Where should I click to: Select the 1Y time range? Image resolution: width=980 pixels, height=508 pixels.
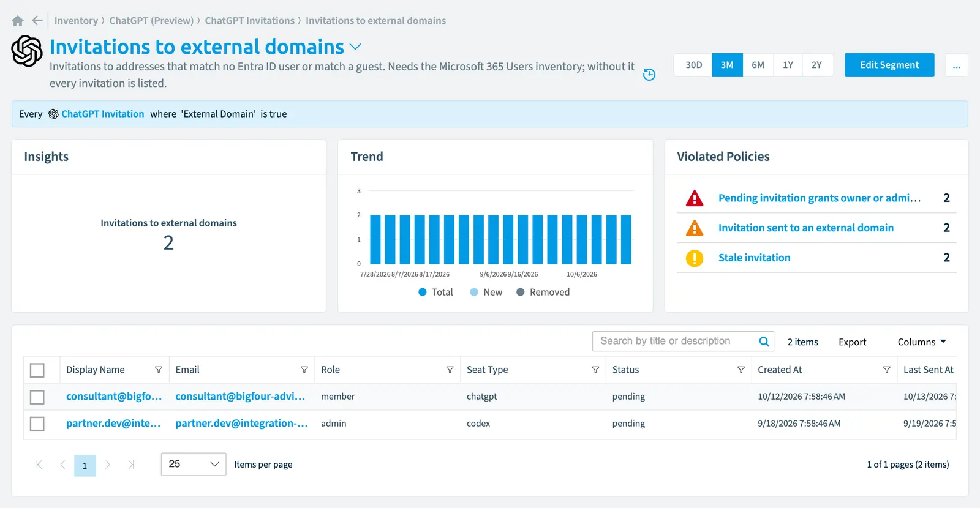pyautogui.click(x=788, y=65)
